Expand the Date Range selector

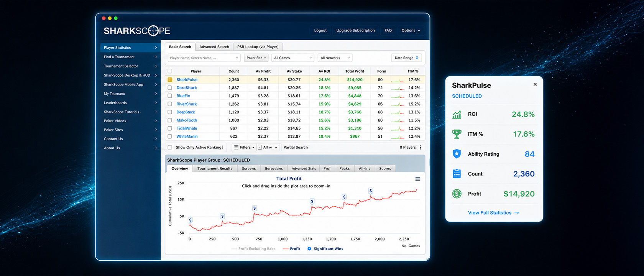pos(406,58)
